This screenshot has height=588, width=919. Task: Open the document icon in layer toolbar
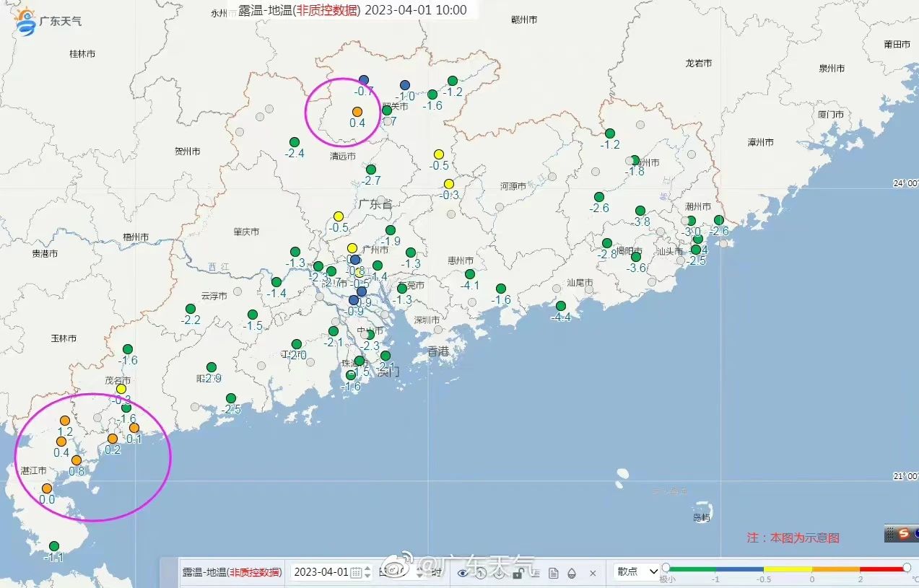click(554, 573)
